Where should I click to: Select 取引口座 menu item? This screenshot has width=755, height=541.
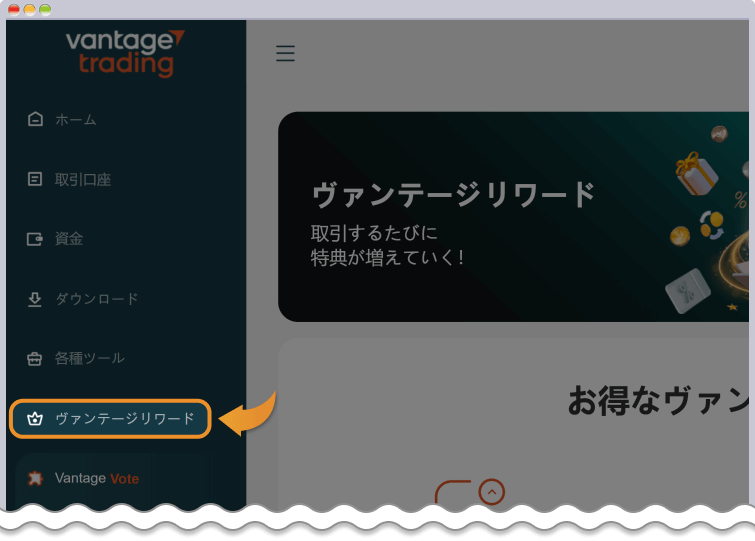83,180
